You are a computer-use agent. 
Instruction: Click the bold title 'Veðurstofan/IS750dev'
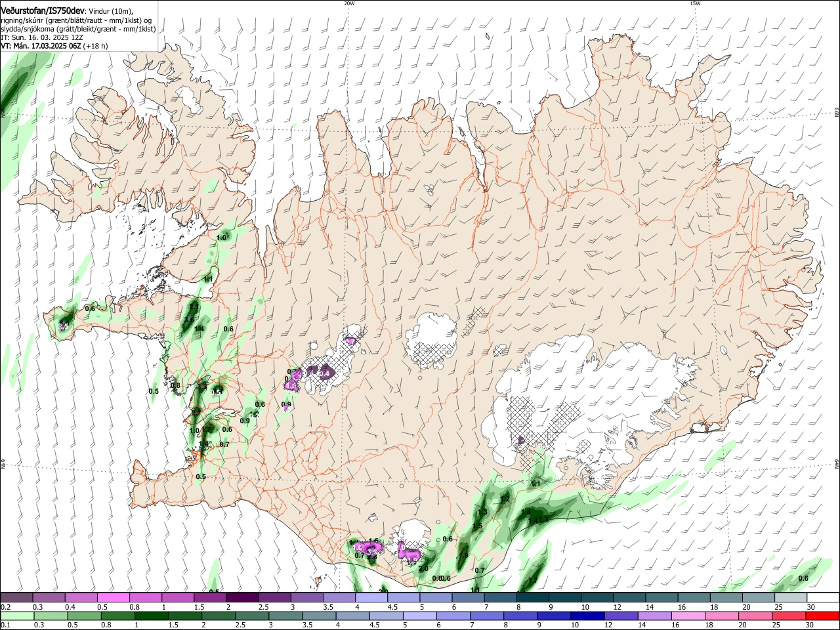tap(42, 10)
